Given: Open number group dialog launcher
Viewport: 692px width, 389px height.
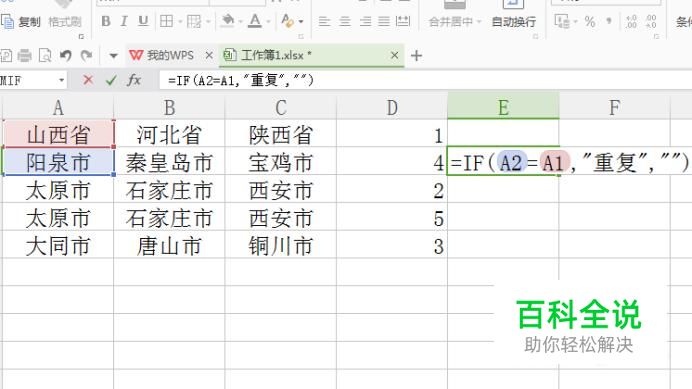Looking at the screenshot, I should (x=656, y=37).
